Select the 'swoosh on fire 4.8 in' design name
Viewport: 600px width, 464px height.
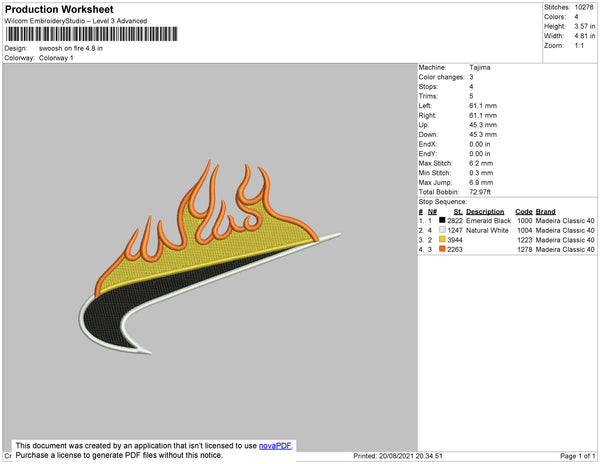coord(71,48)
